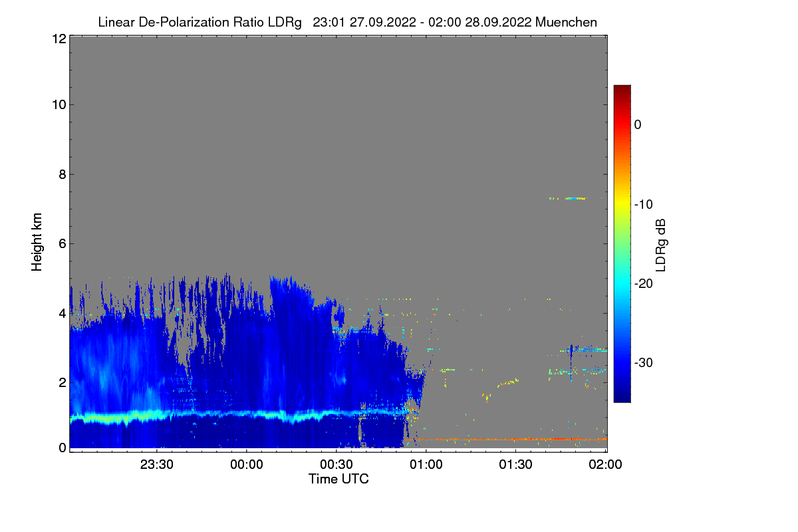Click the '23:30' time tick label

tap(157, 465)
